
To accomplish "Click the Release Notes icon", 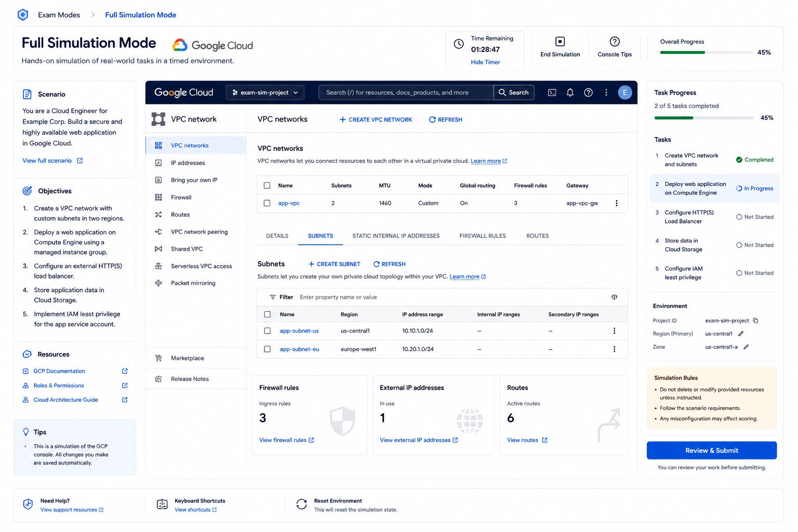I will pyautogui.click(x=158, y=379).
